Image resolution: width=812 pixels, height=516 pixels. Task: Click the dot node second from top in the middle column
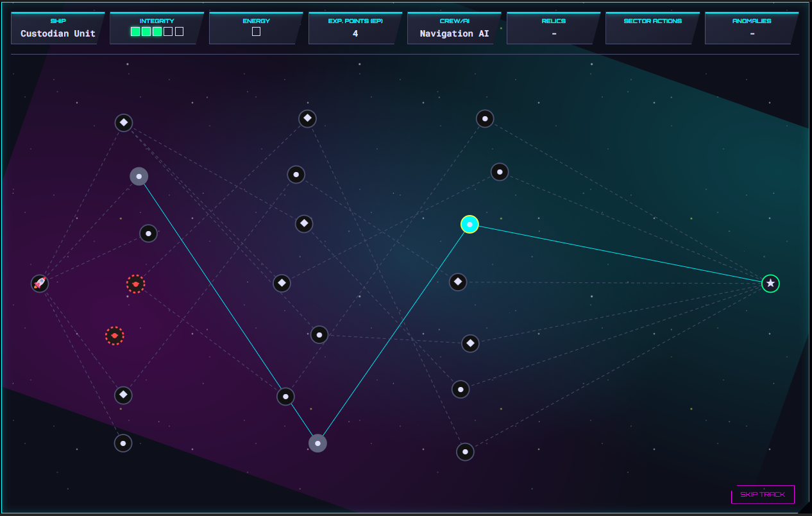pos(296,175)
